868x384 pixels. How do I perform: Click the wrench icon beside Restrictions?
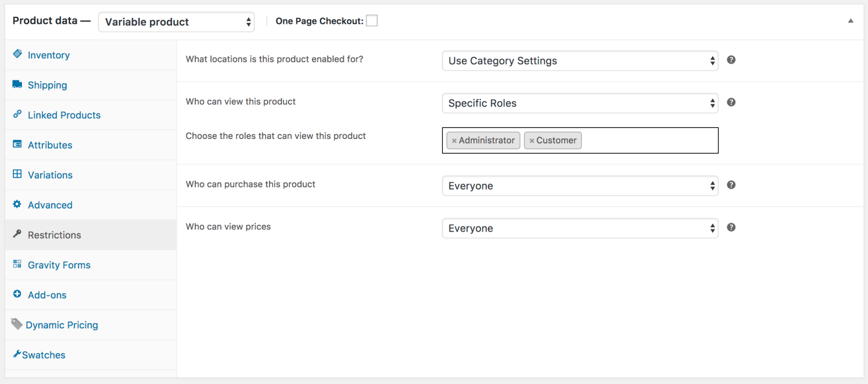coord(18,235)
